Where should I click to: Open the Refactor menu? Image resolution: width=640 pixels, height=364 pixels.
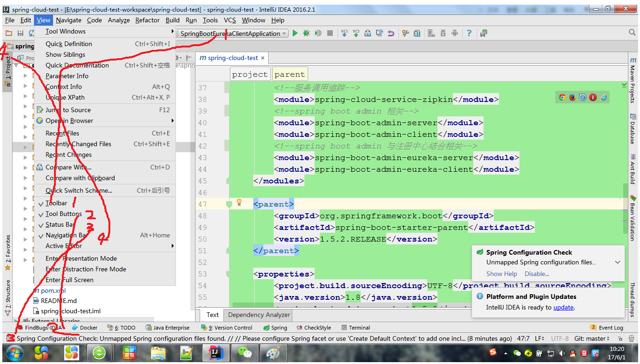click(x=148, y=20)
